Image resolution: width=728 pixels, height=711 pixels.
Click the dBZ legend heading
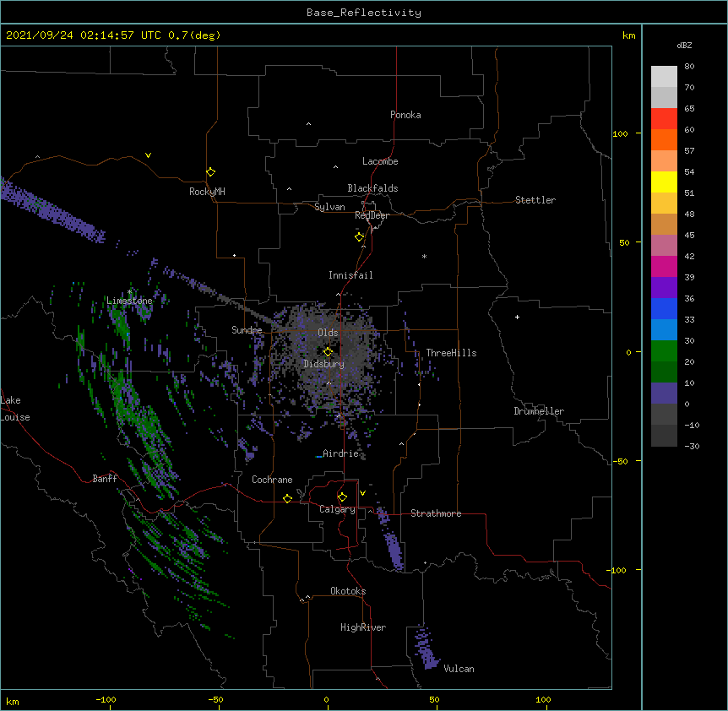coord(684,45)
